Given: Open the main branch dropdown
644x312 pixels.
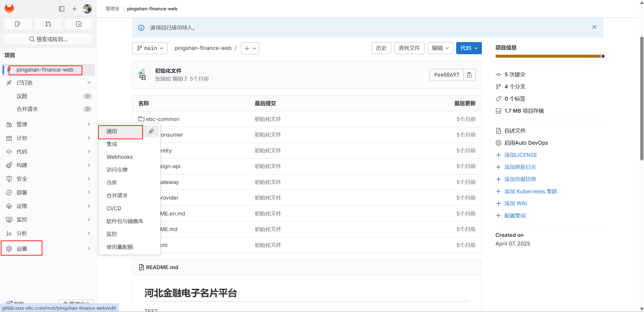Looking at the screenshot, I should click(150, 48).
